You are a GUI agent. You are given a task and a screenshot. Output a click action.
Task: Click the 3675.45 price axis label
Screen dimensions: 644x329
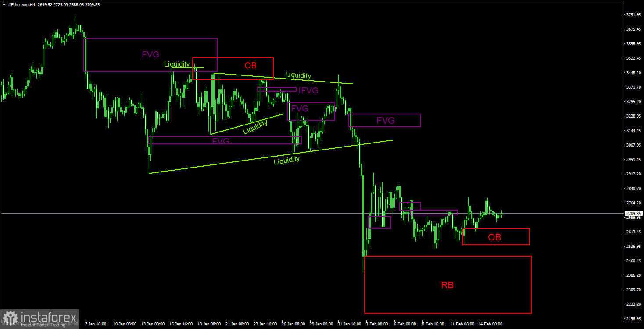[634, 29]
